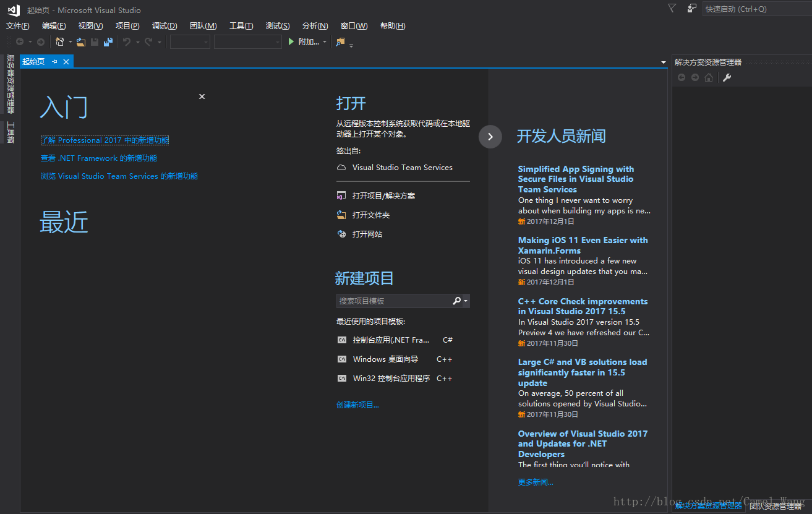812x514 pixels.
Task: Open the 团队(M) menu
Action: point(203,26)
